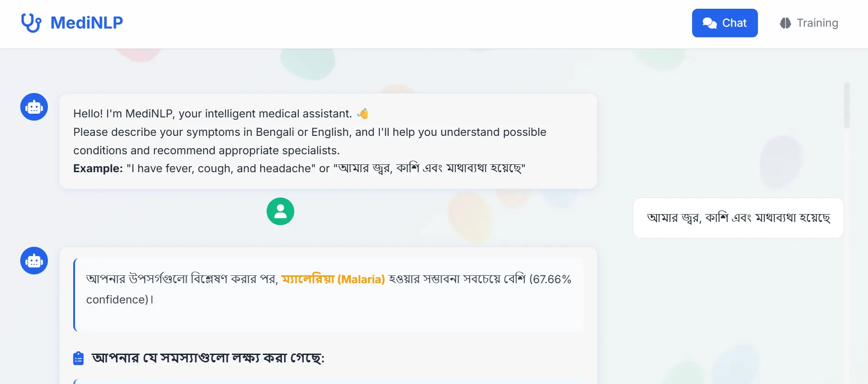Click the waving hand emoji

(x=363, y=114)
